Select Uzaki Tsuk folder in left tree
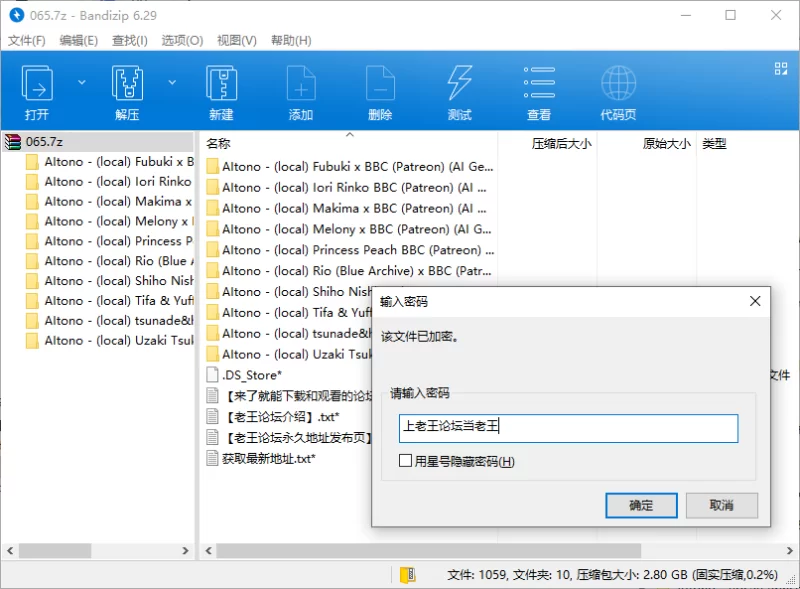 pos(110,341)
